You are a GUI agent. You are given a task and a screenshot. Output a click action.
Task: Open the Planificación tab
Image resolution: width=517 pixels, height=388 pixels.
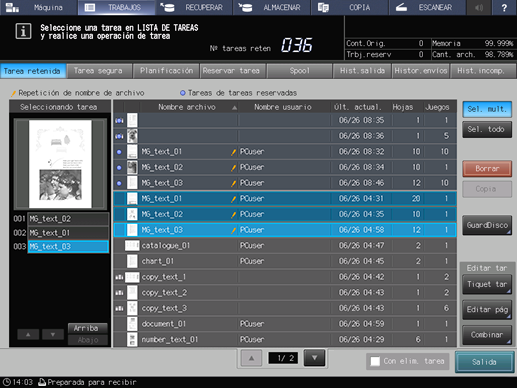pos(166,71)
